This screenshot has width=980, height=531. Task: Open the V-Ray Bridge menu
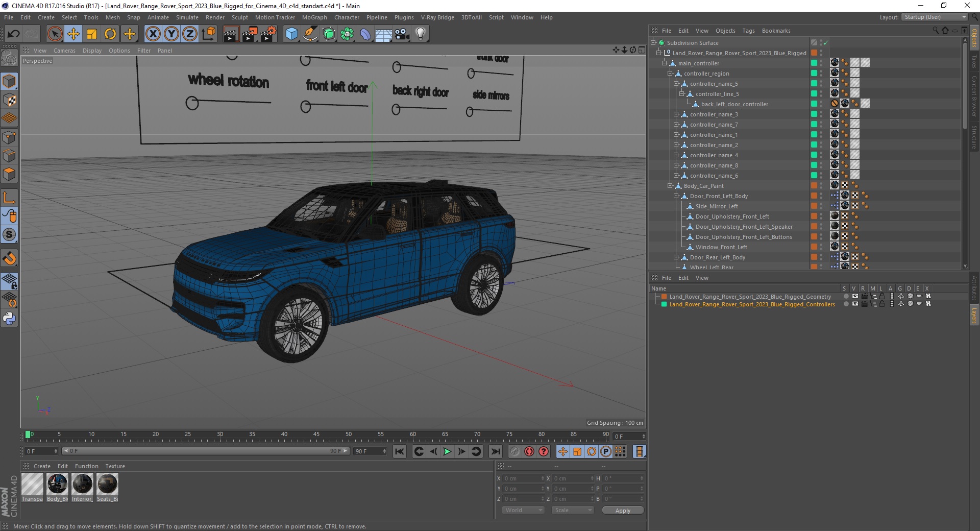[437, 17]
